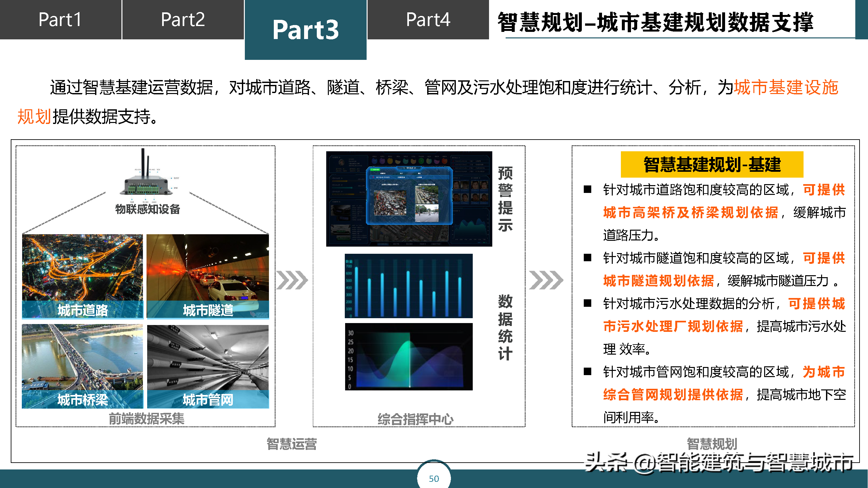This screenshot has width=868, height=488.
Task: Open the 城市隧道 tunnel traffic photo
Action: (x=208, y=277)
